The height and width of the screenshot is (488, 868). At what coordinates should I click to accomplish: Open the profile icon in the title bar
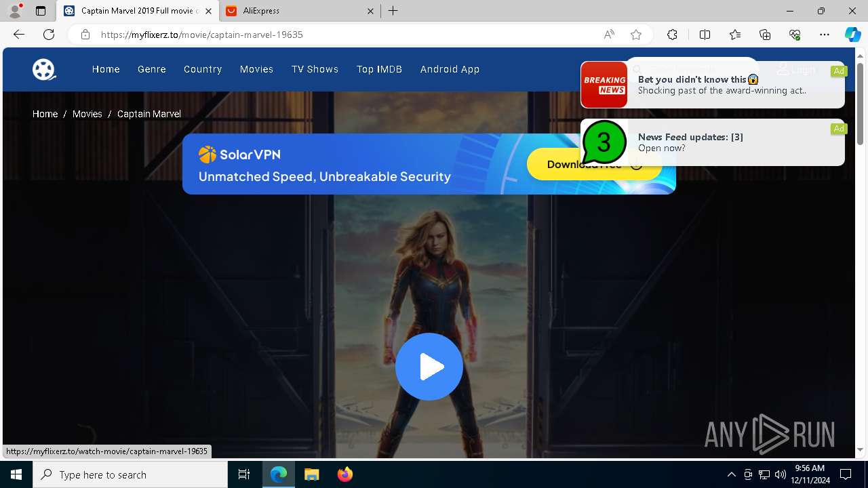pyautogui.click(x=14, y=11)
